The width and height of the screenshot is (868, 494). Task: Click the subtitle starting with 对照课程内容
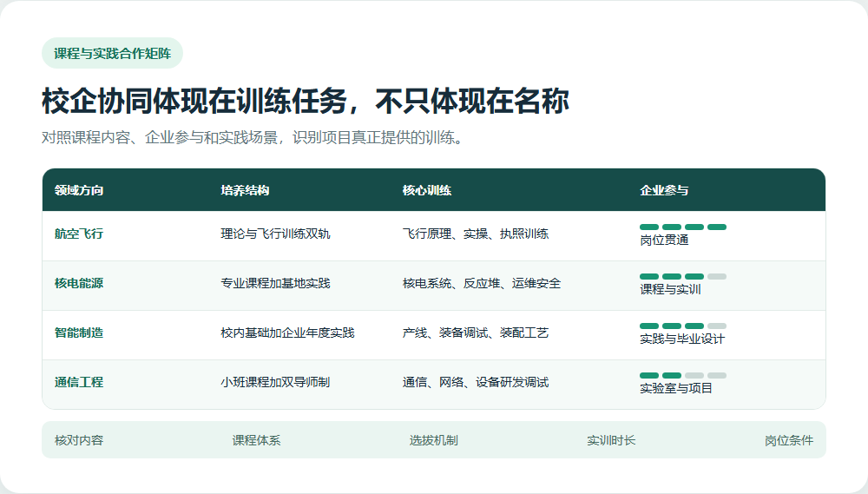point(252,137)
